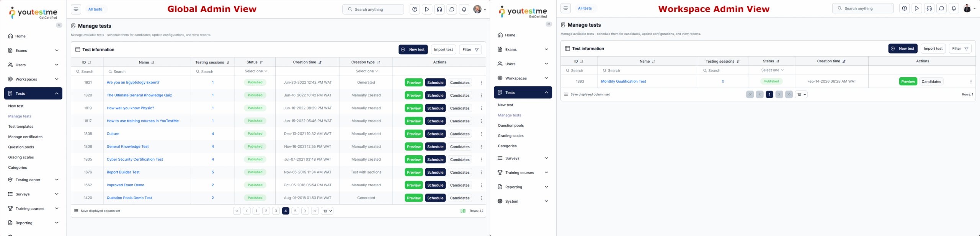
Task: Go to page 5 of the tests table
Action: point(295,211)
